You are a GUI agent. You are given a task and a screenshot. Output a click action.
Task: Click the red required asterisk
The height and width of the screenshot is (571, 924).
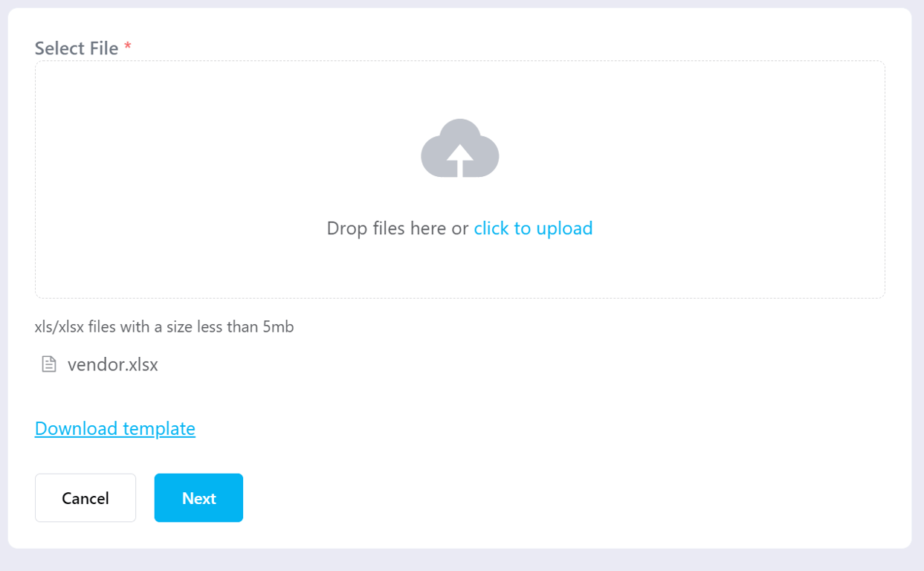(x=128, y=48)
